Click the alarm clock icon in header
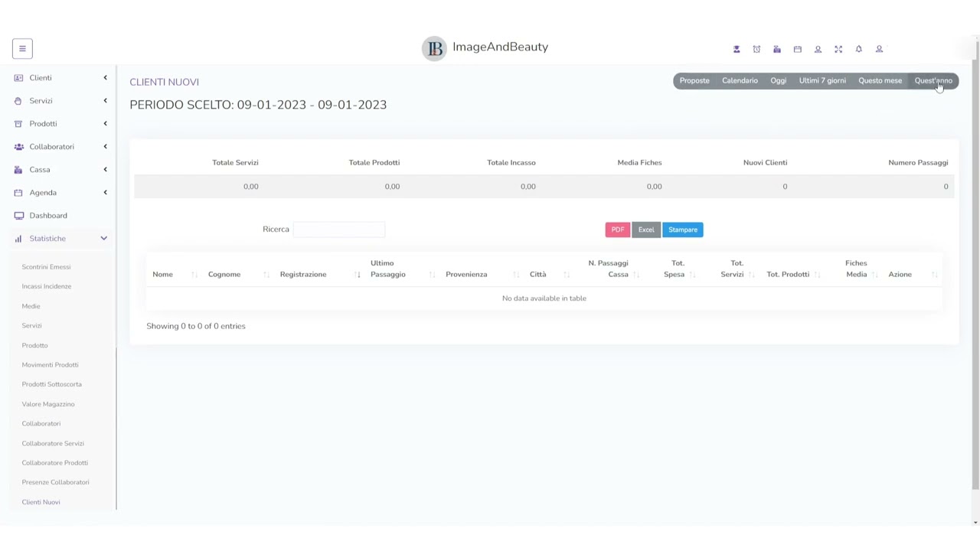 [756, 49]
